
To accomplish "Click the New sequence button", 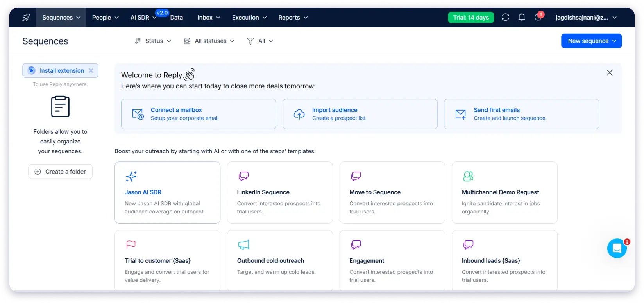I will click(x=591, y=41).
